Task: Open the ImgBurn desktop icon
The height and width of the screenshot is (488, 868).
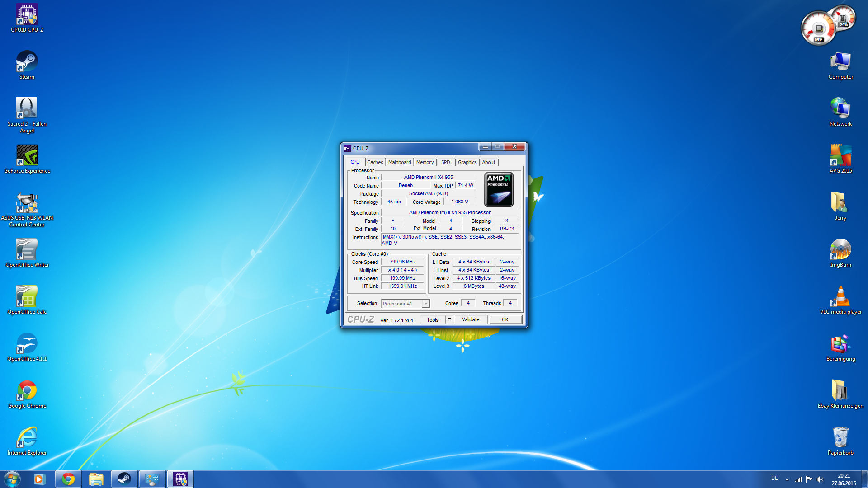Action: (x=840, y=249)
